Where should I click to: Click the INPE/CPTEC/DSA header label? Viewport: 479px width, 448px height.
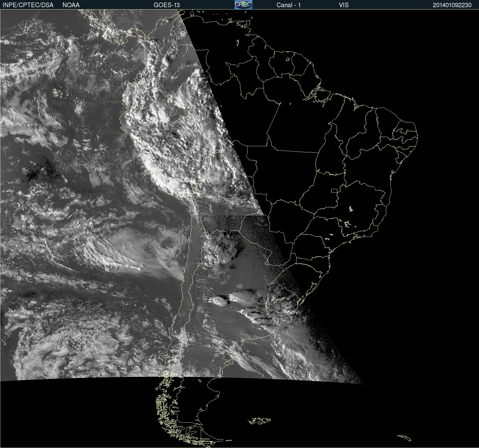pos(28,5)
